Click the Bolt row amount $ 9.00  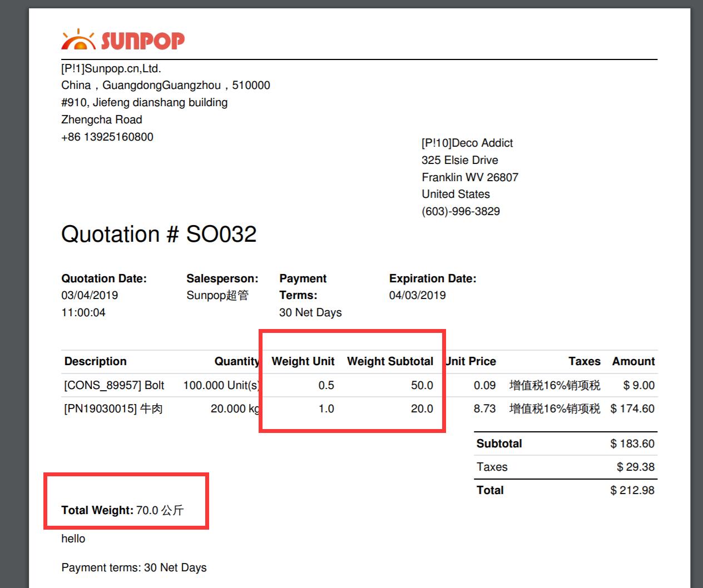pyautogui.click(x=639, y=385)
